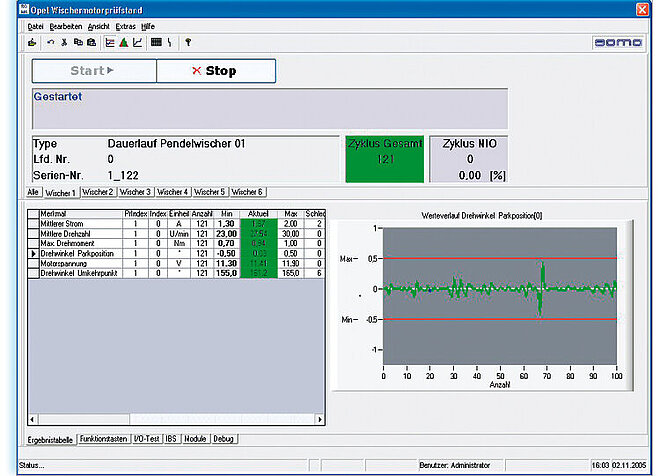Click the Gestartet status message box
The width and height of the screenshot is (660, 476).
[270, 109]
